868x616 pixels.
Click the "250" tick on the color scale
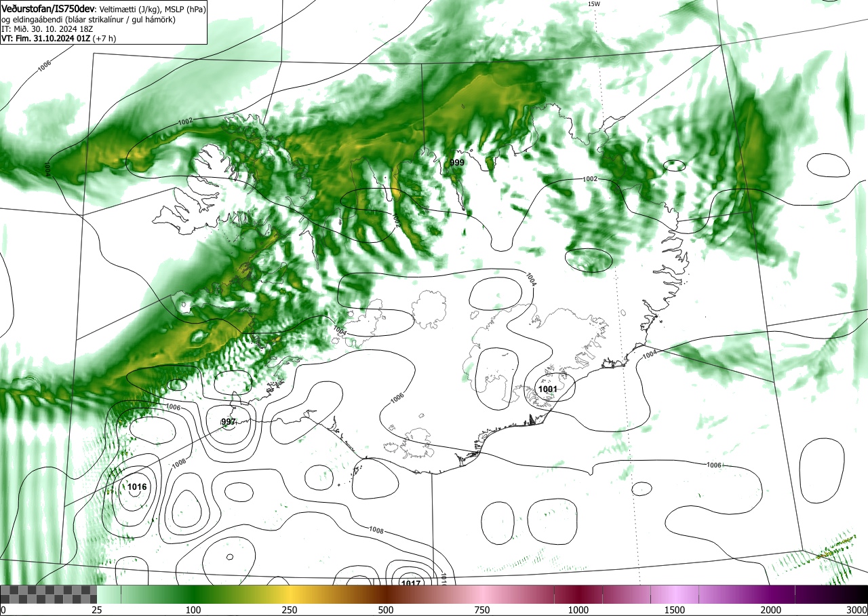click(x=290, y=610)
